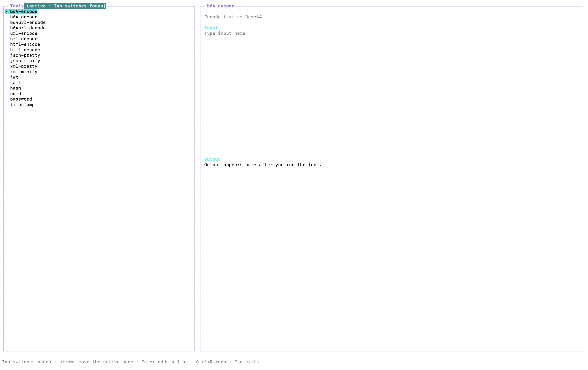Select the b64-encode tool row
The width and height of the screenshot is (588, 370).
[21, 12]
